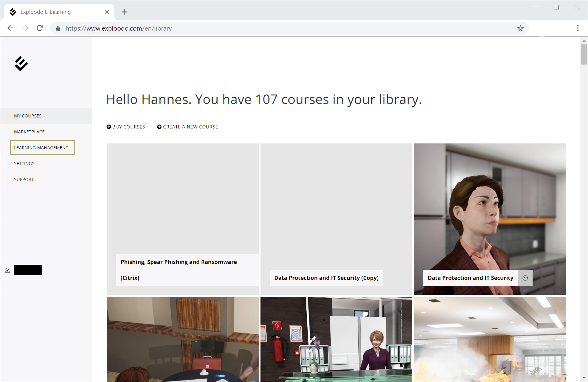This screenshot has width=588, height=382.
Task: Open Settings from the sidebar
Action: [24, 164]
